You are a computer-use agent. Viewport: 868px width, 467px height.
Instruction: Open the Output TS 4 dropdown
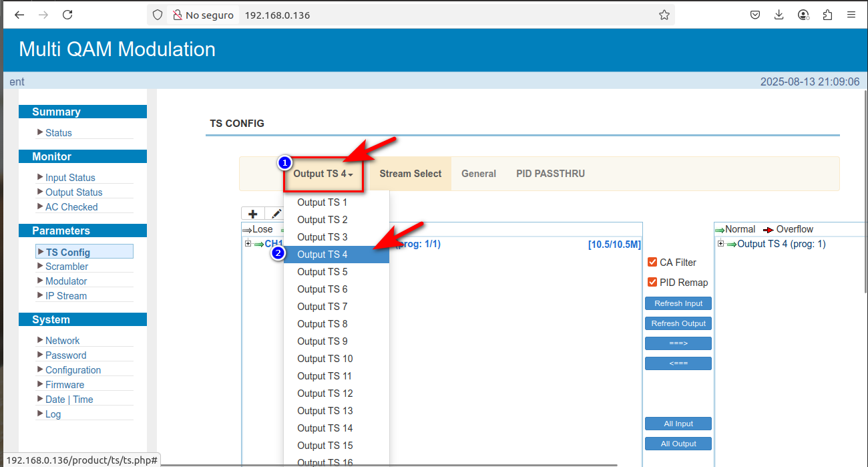pos(324,174)
